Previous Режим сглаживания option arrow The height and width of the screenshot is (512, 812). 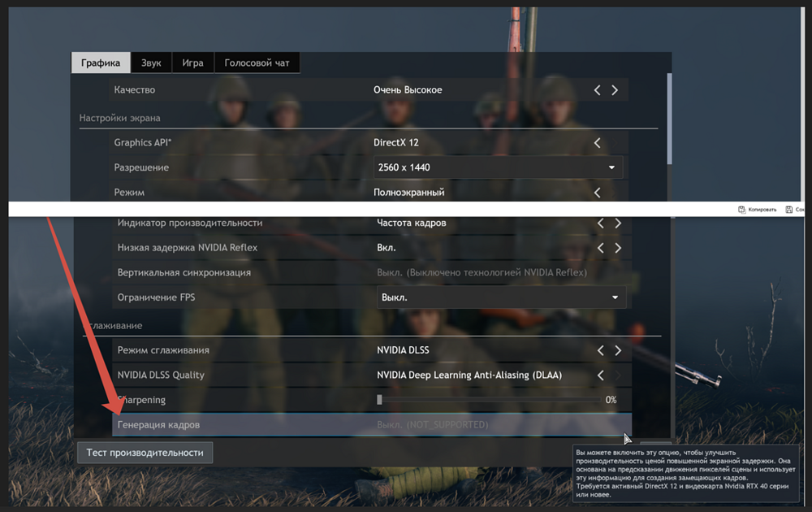coord(600,351)
